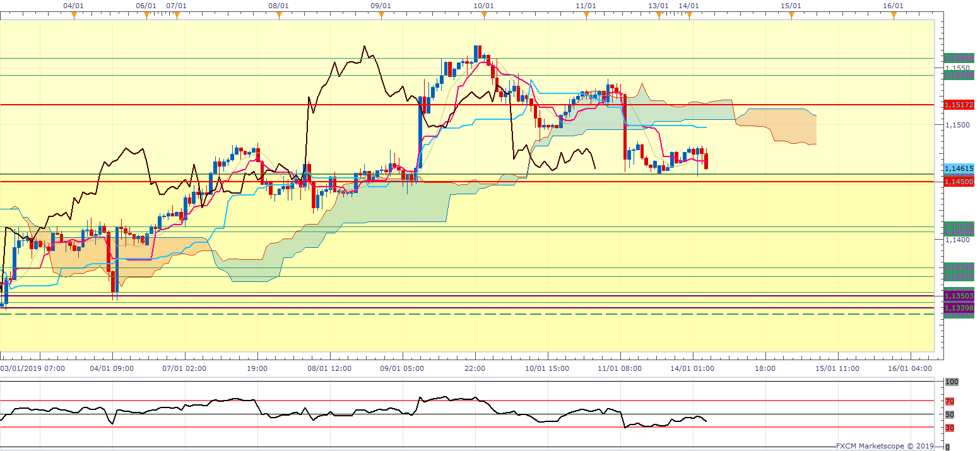The height and width of the screenshot is (451, 980).
Task: Click the FXCM Marketscope copyright text
Action: pyautogui.click(x=884, y=446)
